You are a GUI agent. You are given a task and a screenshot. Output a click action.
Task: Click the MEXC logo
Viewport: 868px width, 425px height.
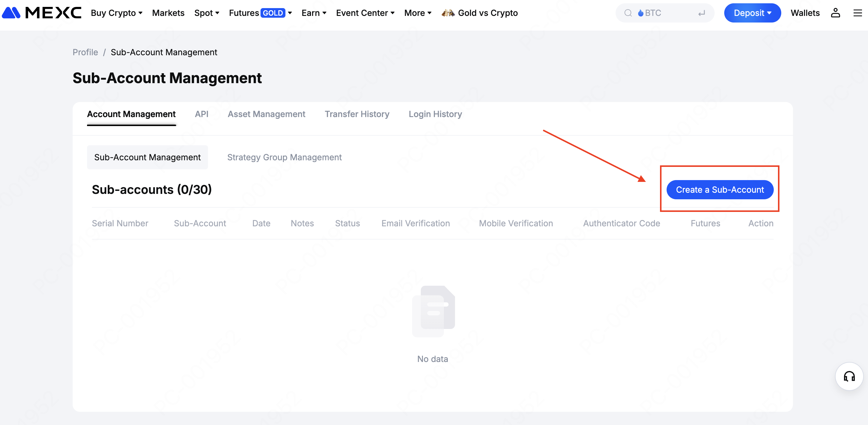pos(42,13)
